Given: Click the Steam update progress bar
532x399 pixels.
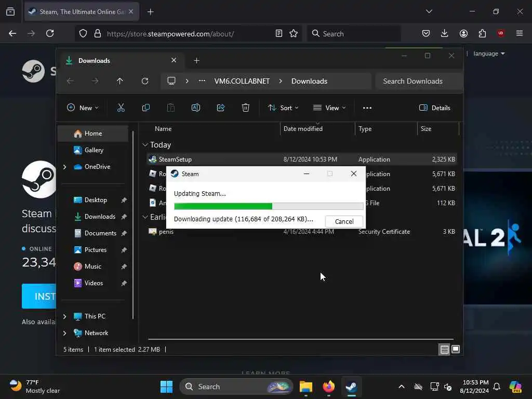Looking at the screenshot, I should [x=269, y=206].
